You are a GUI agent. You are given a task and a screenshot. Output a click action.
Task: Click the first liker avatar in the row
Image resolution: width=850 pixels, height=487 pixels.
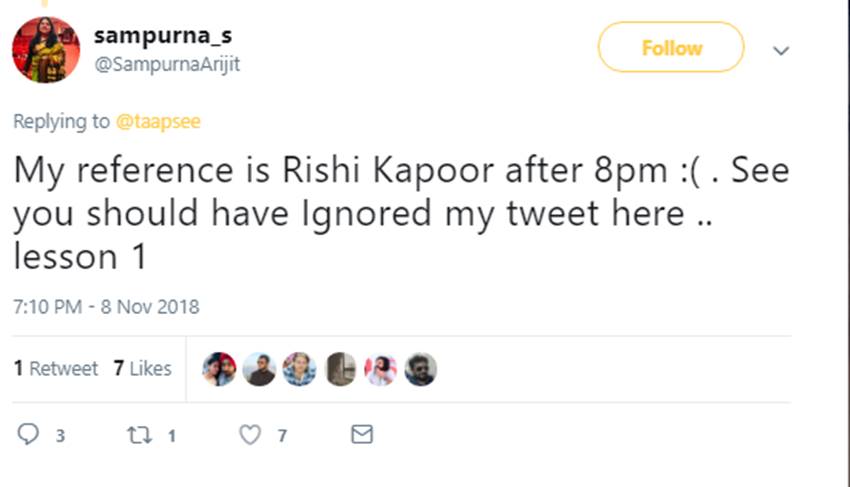[219, 369]
